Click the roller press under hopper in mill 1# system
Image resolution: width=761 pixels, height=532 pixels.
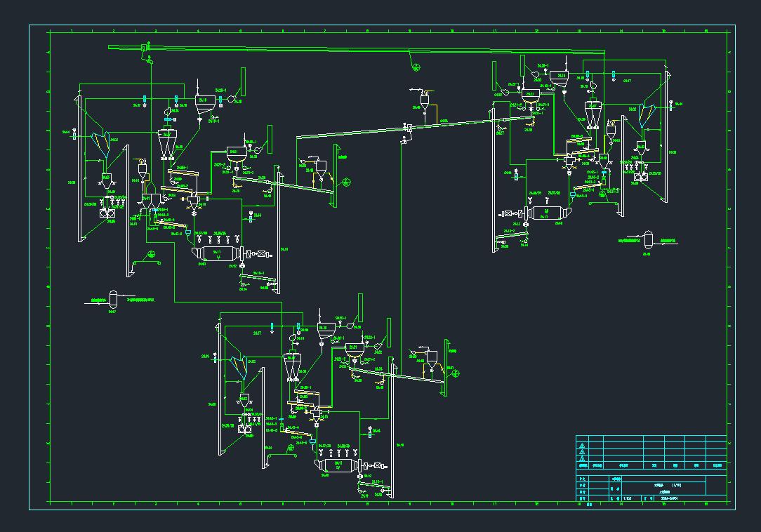point(107,213)
